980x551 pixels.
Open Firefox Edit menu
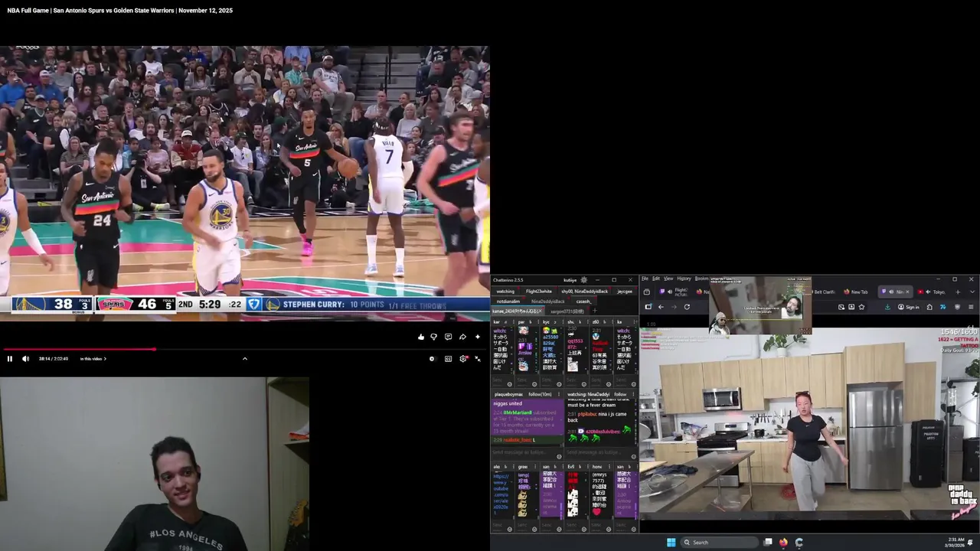click(656, 279)
